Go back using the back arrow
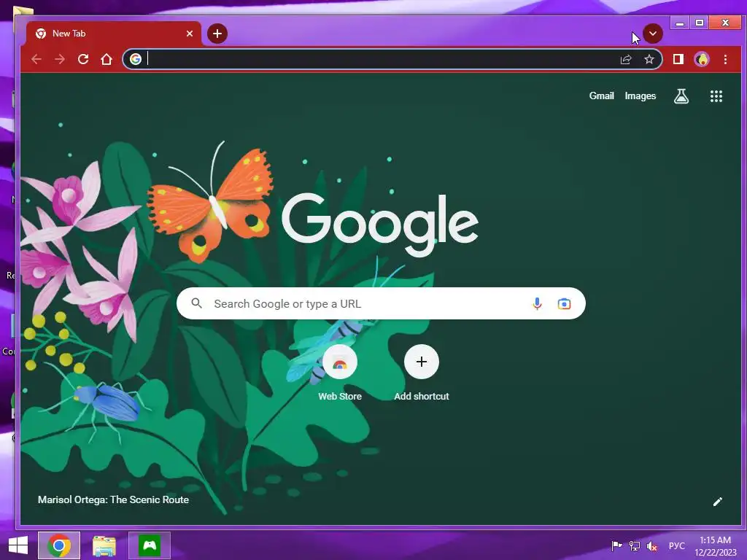 (36, 59)
